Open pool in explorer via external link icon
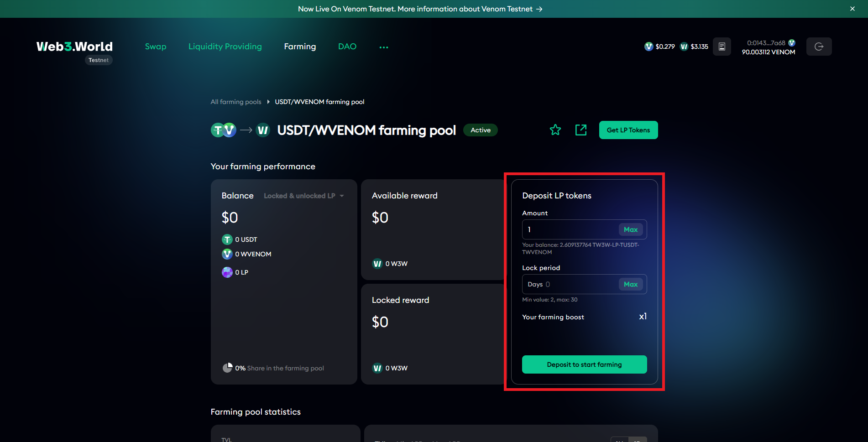868x442 pixels. click(x=580, y=130)
